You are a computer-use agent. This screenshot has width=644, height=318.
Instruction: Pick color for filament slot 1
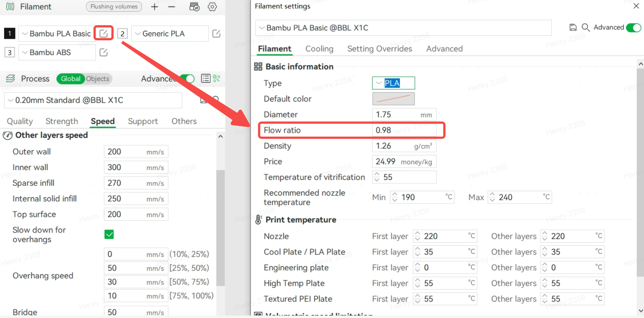tap(10, 34)
